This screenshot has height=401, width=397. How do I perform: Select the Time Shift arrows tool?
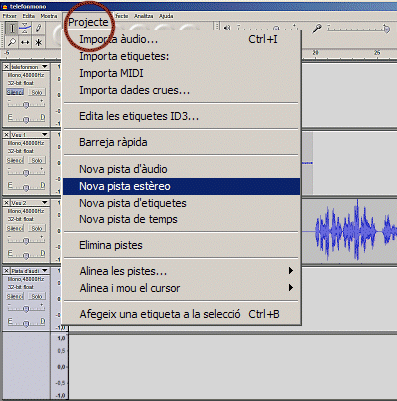click(x=25, y=42)
